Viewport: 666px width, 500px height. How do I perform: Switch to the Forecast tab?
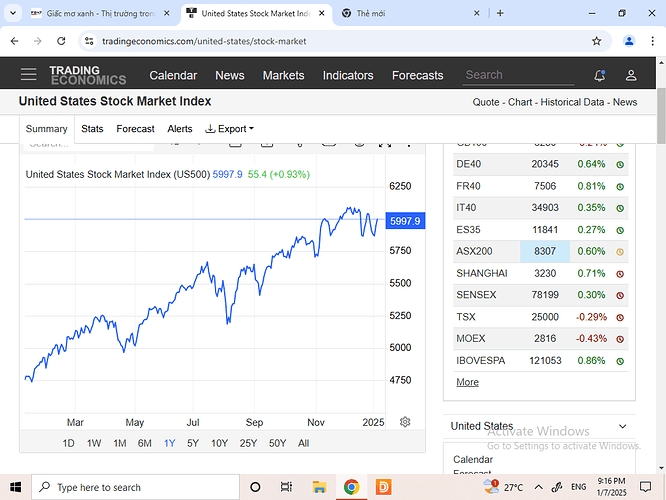tap(135, 129)
